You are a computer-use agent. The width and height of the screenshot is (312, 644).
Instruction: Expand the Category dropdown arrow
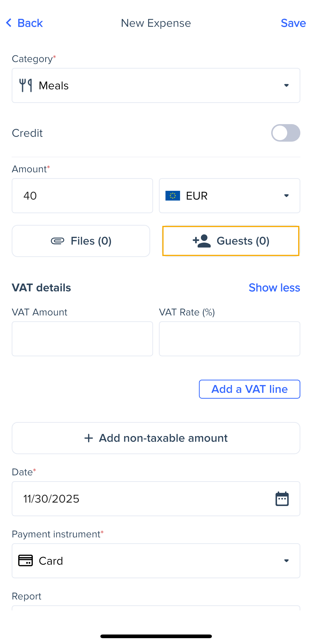point(286,85)
